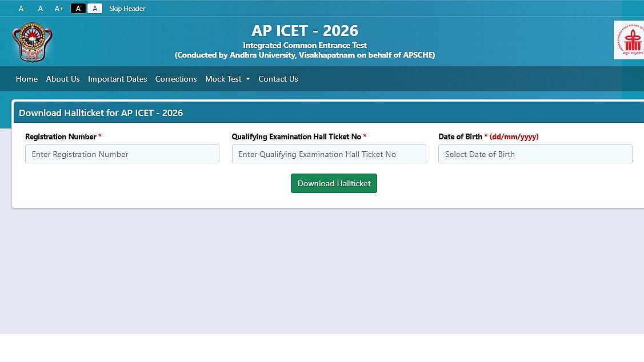This screenshot has height=362, width=644.
Task: Open the Contact Us page
Action: (278, 79)
